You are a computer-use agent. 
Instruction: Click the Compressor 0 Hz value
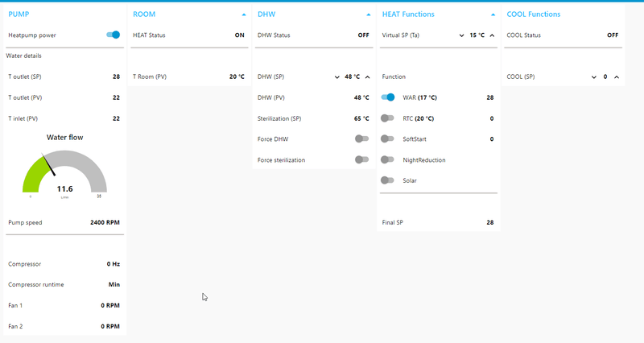(x=114, y=264)
